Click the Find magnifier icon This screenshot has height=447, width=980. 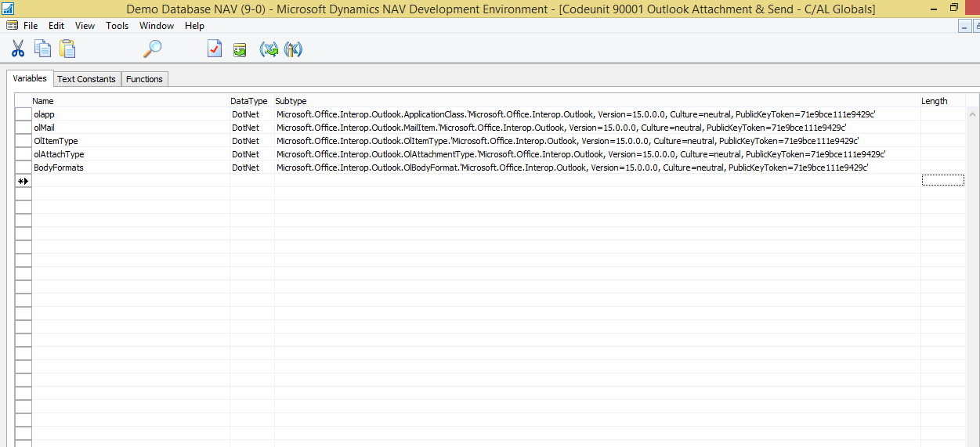(152, 49)
